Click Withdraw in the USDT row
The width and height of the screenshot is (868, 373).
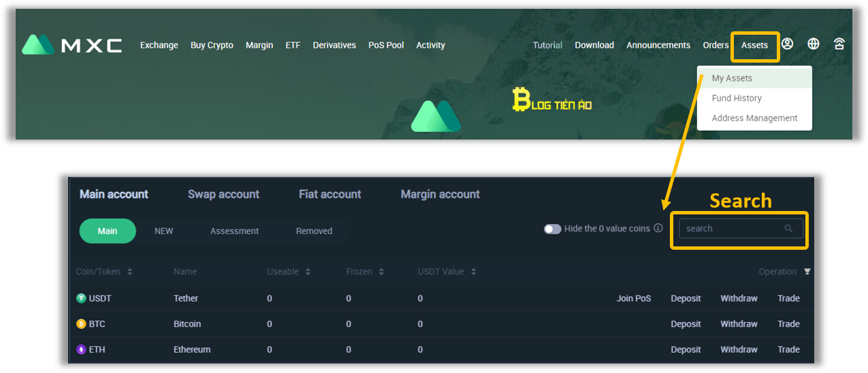739,298
